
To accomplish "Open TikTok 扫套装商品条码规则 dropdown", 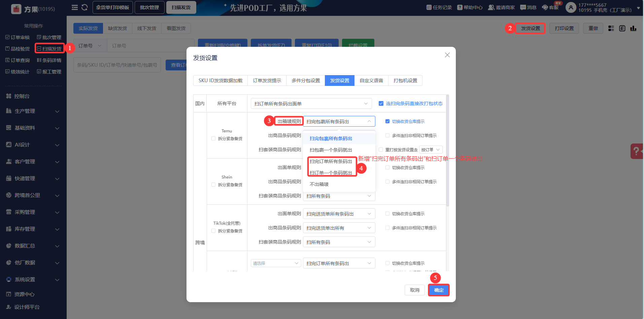I will [339, 242].
